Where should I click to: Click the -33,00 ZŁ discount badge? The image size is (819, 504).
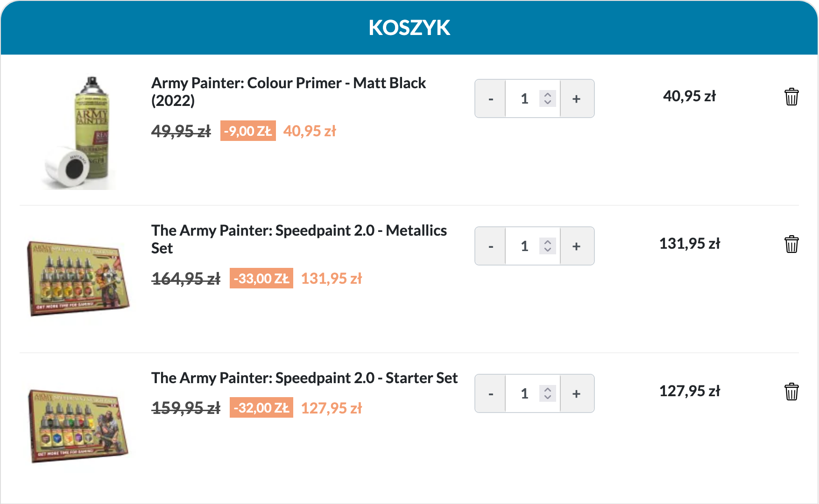261,278
